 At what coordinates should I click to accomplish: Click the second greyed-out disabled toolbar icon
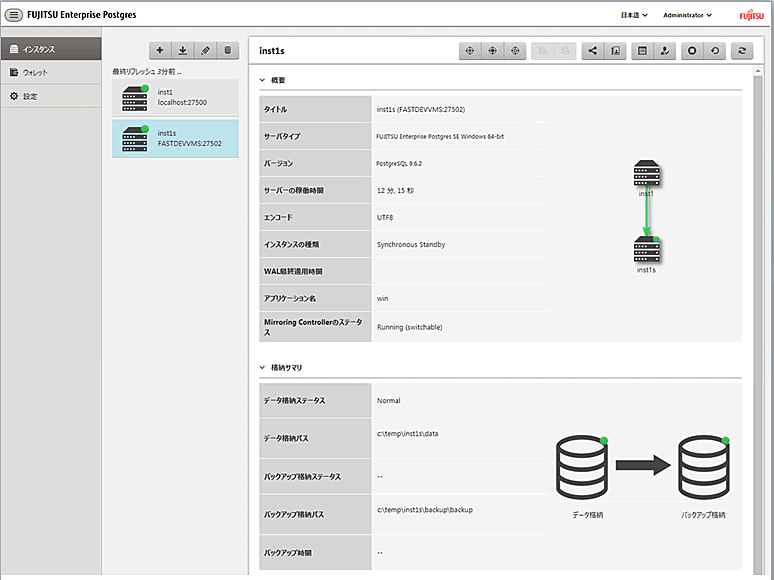pos(565,51)
